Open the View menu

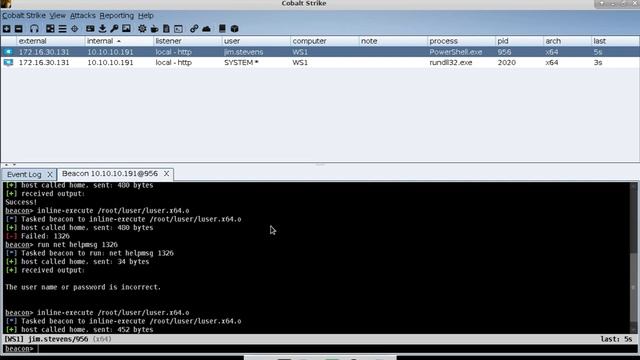tap(58, 16)
